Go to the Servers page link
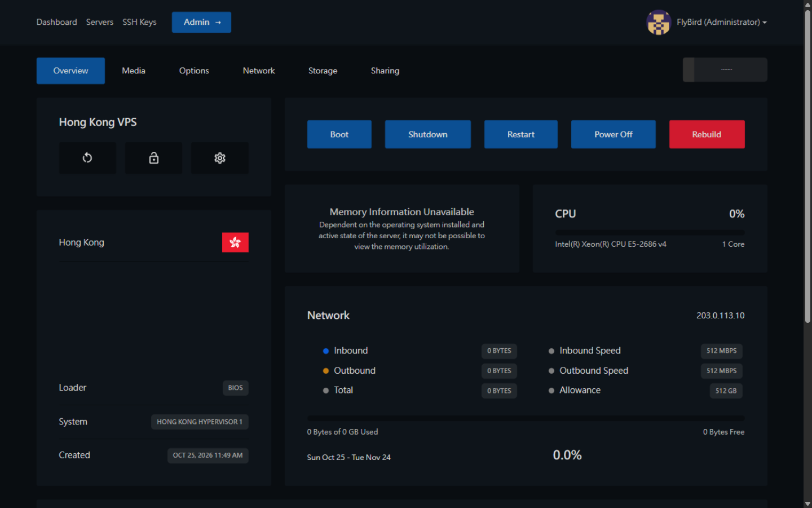812x508 pixels. coord(100,22)
